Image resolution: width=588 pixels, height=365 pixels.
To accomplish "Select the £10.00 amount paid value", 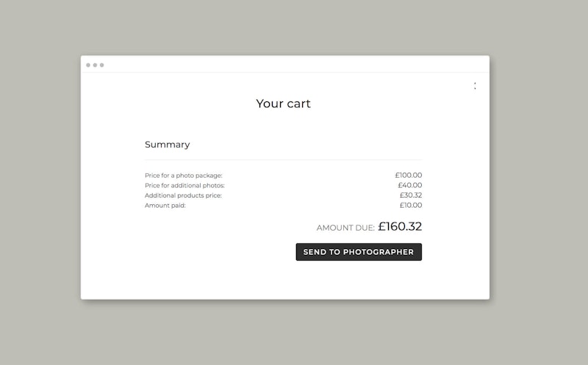I will [x=410, y=206].
